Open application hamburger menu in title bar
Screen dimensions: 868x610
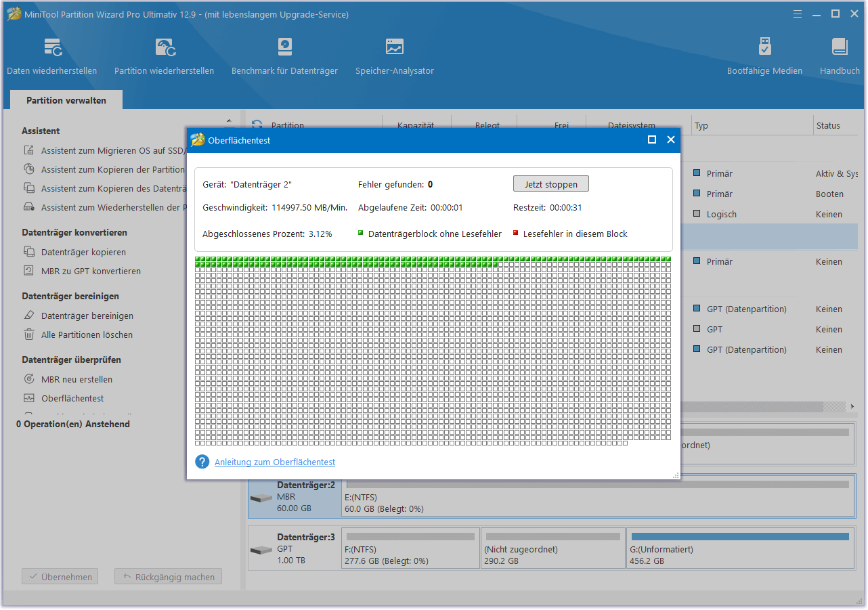click(x=799, y=14)
